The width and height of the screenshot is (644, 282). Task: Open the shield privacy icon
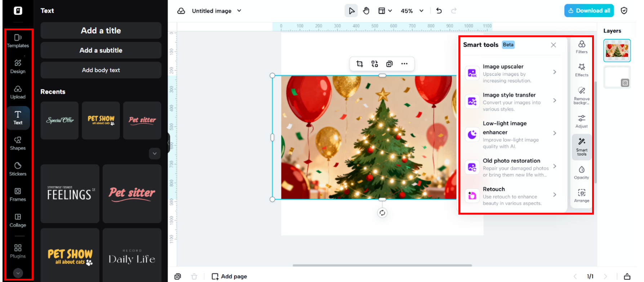pos(624,11)
